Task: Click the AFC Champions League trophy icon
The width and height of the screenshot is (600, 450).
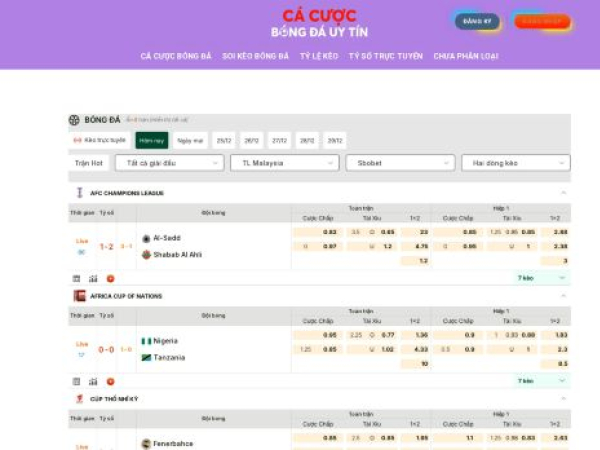Action: click(x=80, y=192)
